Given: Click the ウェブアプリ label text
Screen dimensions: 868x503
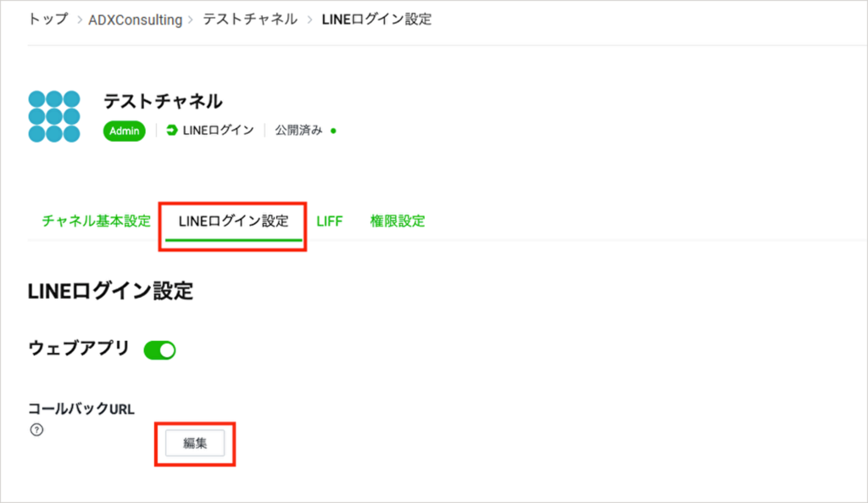Looking at the screenshot, I should [79, 348].
